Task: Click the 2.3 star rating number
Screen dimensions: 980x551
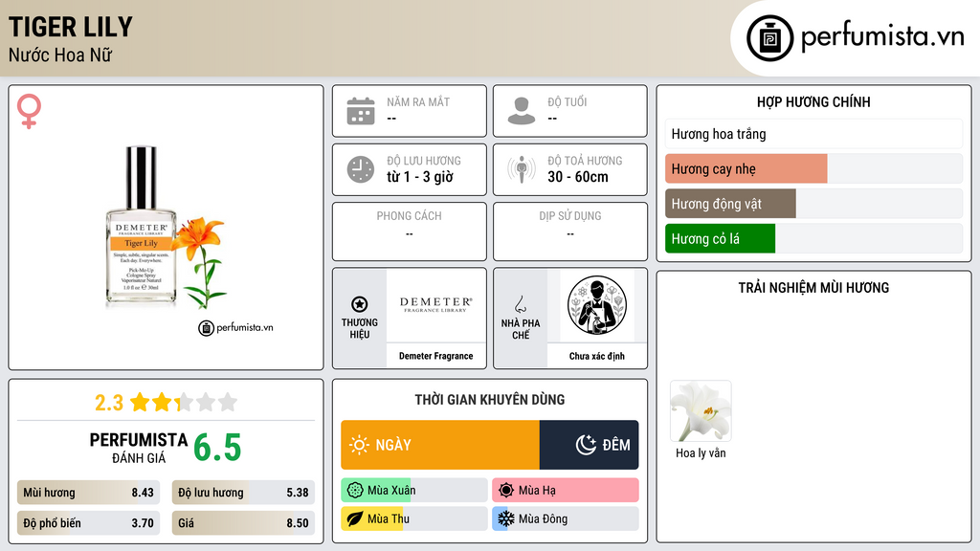Action: pos(109,403)
